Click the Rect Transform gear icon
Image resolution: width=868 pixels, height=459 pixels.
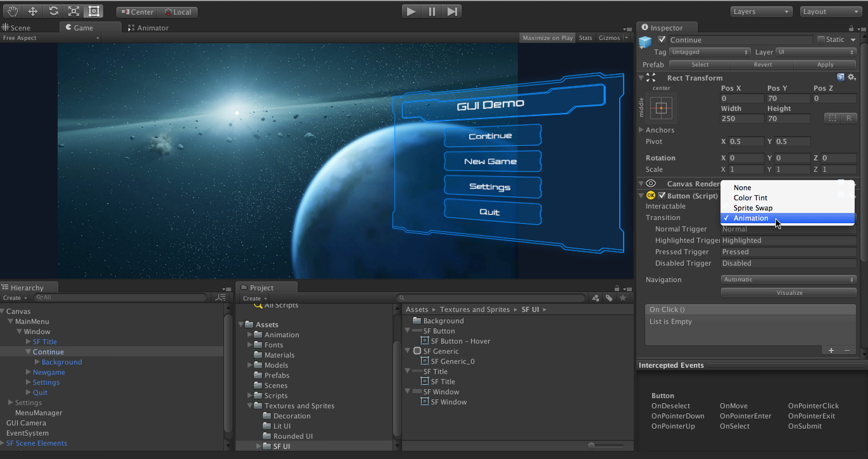click(851, 77)
